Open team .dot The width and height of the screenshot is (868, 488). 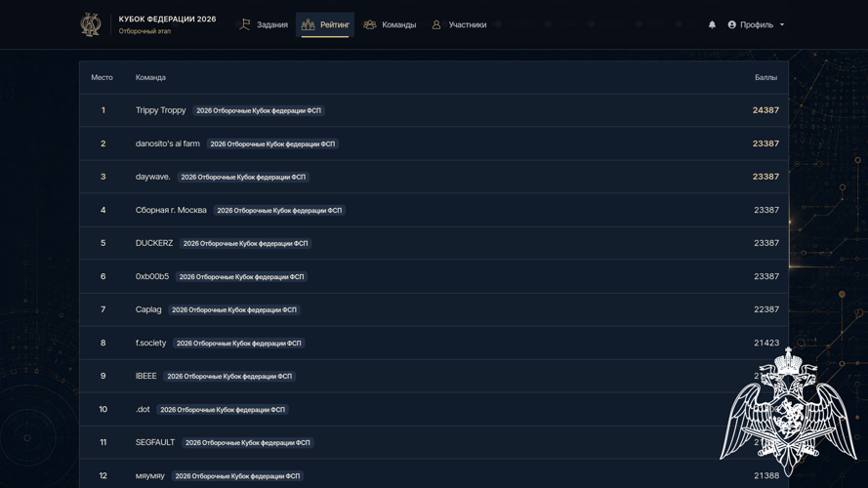coord(143,409)
